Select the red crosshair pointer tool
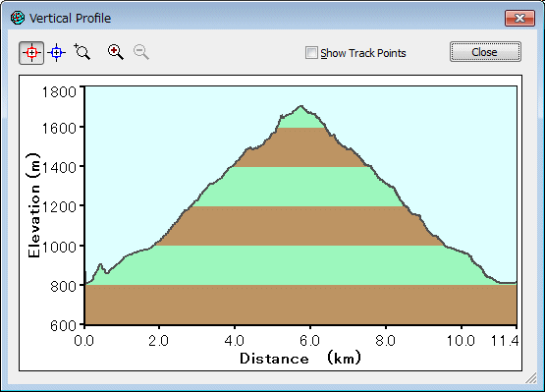This screenshot has height=392, width=545. click(x=31, y=53)
